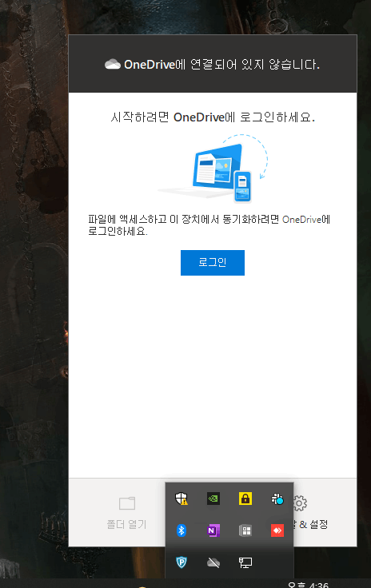Viewport: 371px width, 588px height.
Task: Click the yellow padlock tray icon
Action: tap(245, 499)
